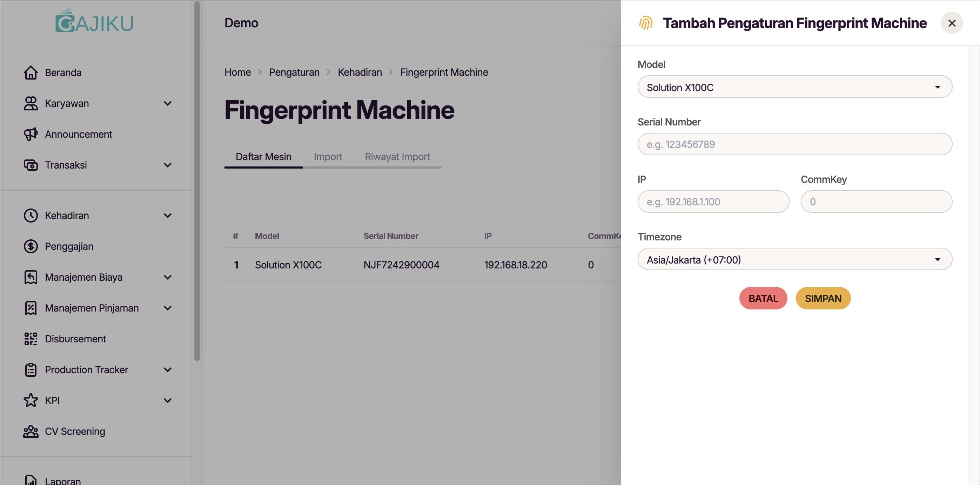Select the Penggajian dollar icon
Image resolution: width=980 pixels, height=485 pixels.
pyautogui.click(x=31, y=246)
